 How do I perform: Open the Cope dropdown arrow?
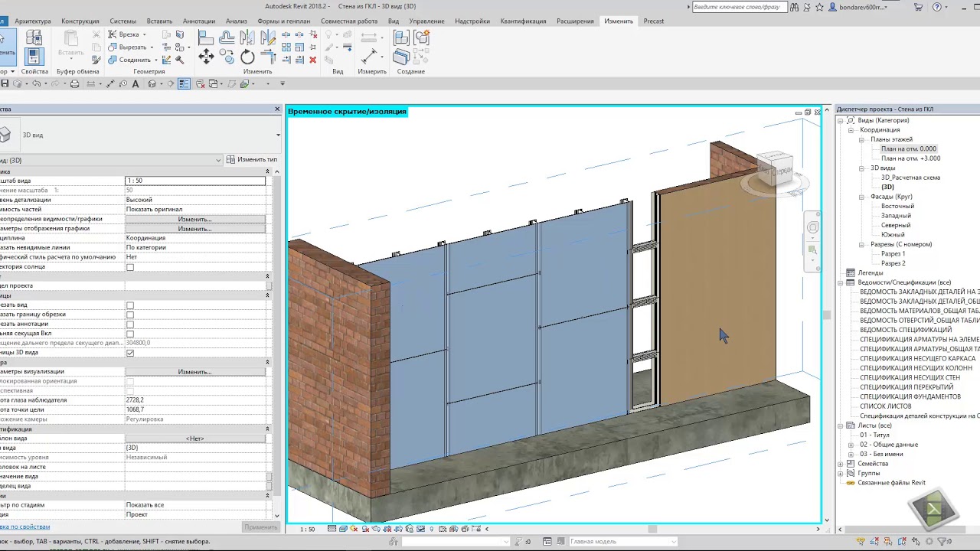point(144,34)
